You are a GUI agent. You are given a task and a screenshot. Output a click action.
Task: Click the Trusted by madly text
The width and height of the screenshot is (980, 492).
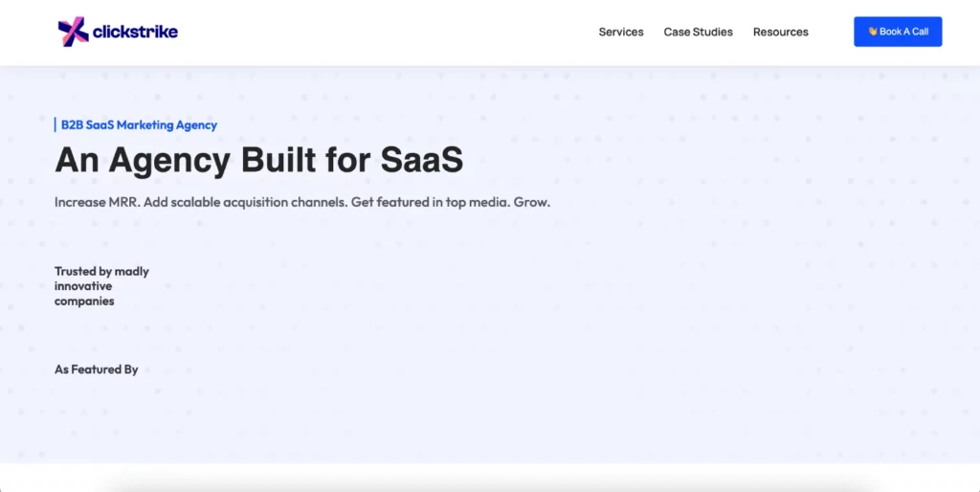click(101, 271)
